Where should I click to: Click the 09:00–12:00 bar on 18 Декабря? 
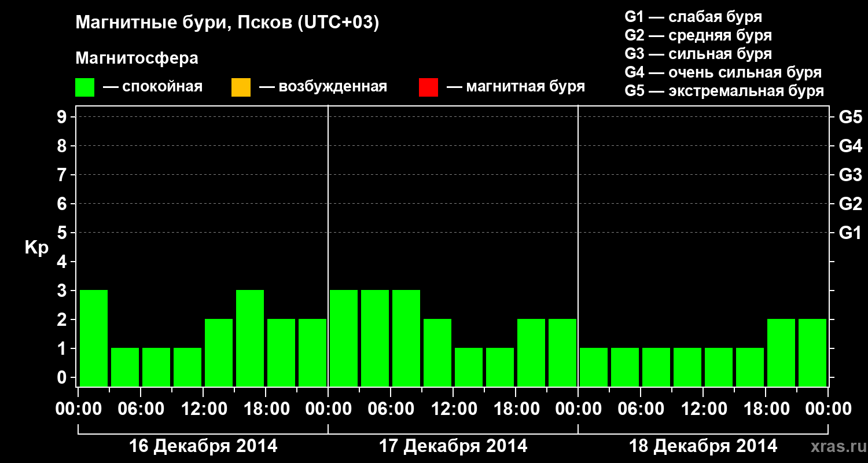[687, 367]
